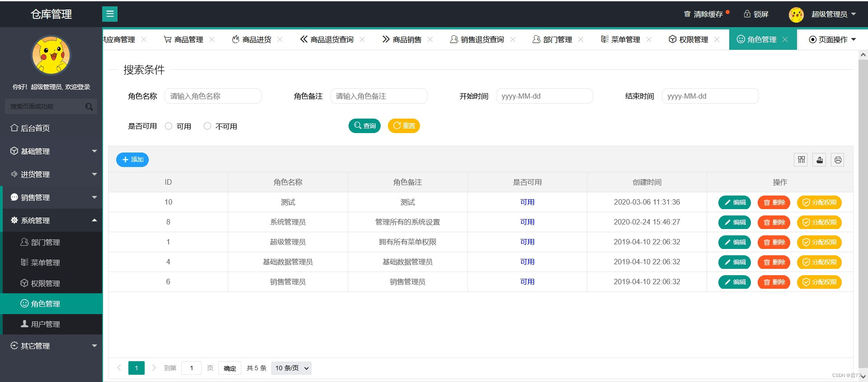Expand the 其它管理 sidebar menu
The image size is (868, 382).
pyautogui.click(x=51, y=346)
